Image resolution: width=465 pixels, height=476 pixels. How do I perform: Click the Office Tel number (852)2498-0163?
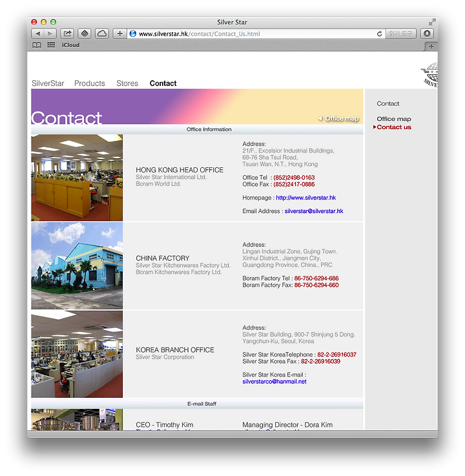tap(294, 178)
